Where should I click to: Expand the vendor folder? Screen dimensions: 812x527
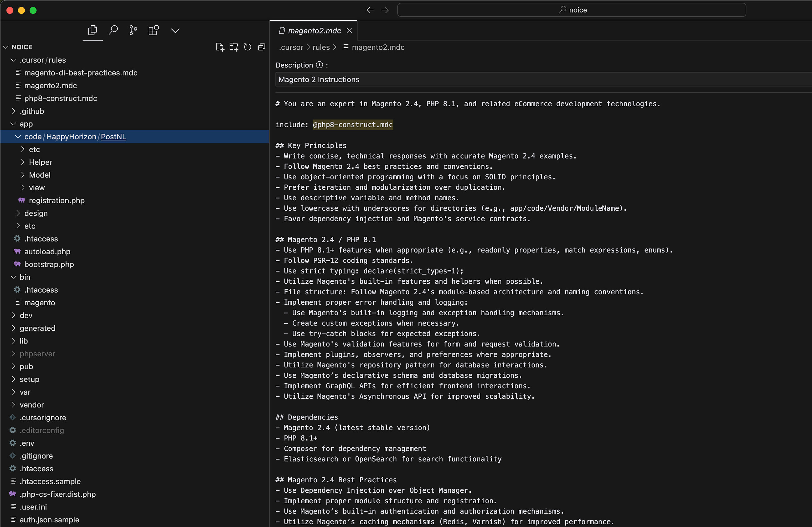[135, 405]
